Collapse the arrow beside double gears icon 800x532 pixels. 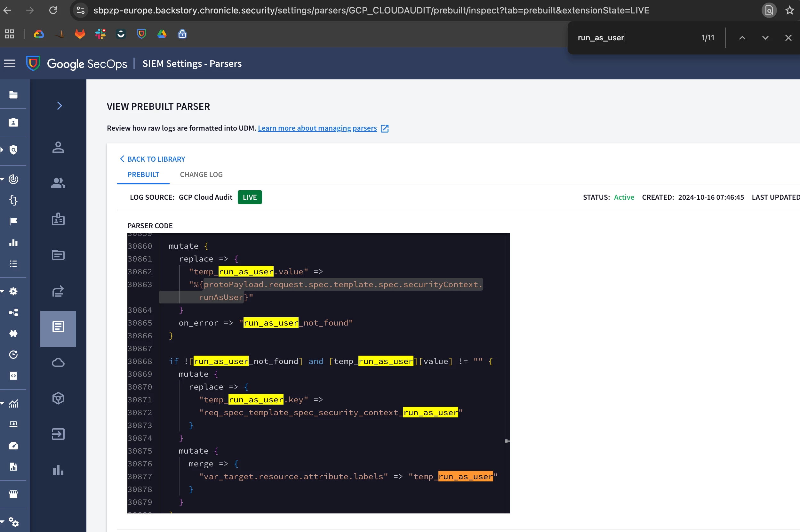2,521
